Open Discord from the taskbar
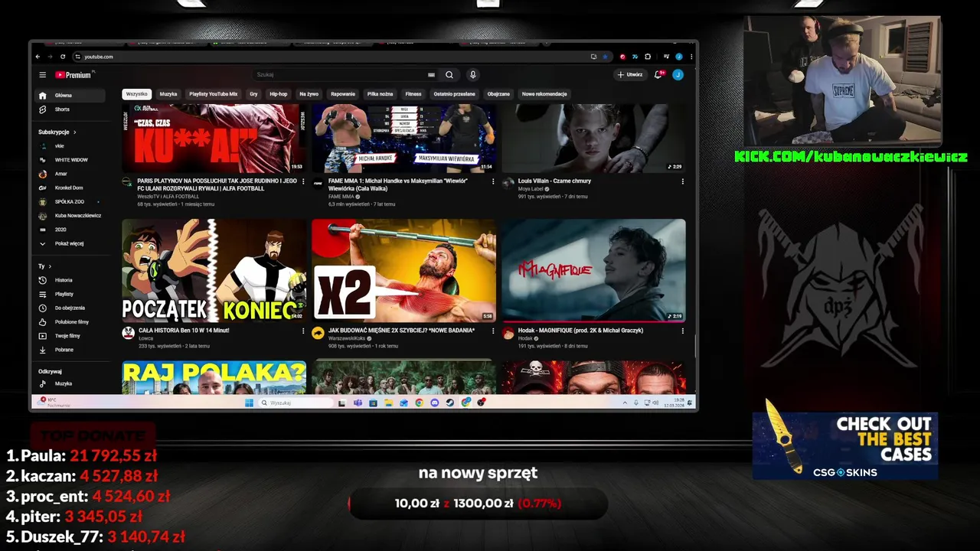The image size is (980, 551). click(x=434, y=403)
